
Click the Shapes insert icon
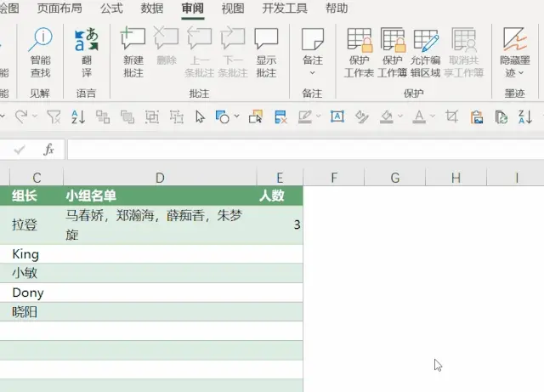223,117
